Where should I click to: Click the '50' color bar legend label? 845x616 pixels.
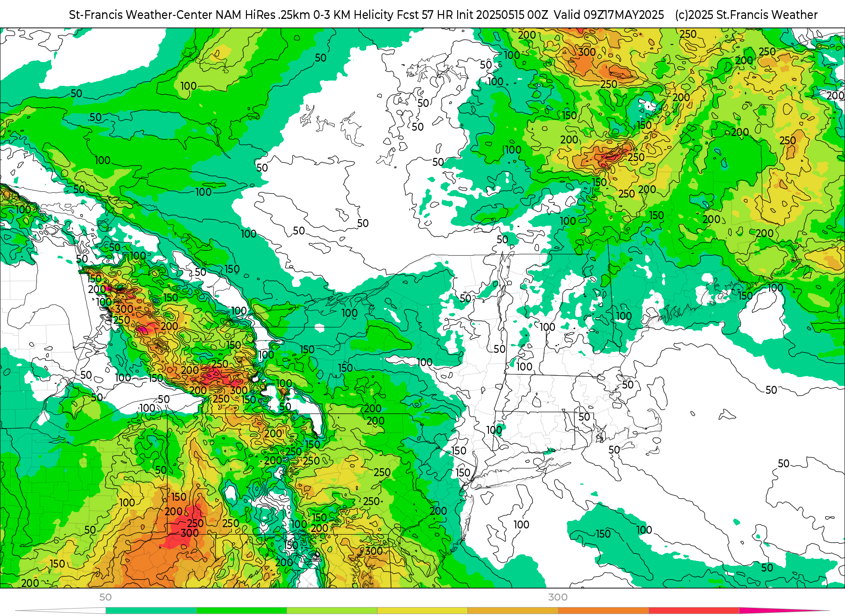click(x=106, y=597)
